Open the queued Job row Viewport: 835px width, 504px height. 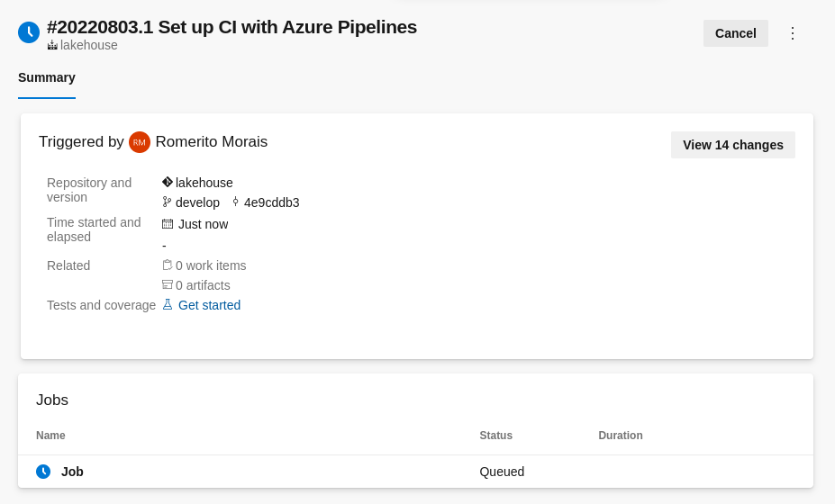pyautogui.click(x=72, y=472)
